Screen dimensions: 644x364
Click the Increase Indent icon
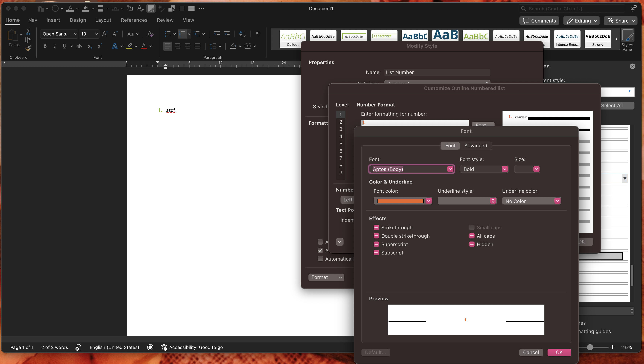point(227,34)
